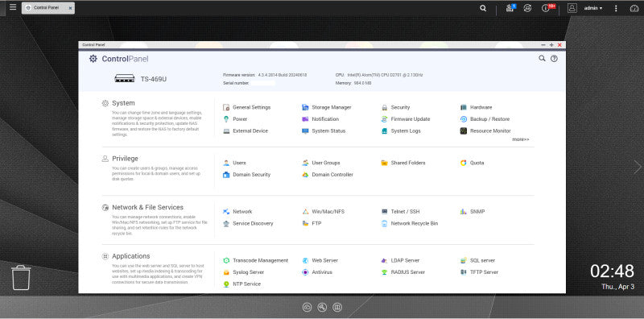Open RADIUS Server settings
This screenshot has width=644, height=319.
(x=403, y=272)
